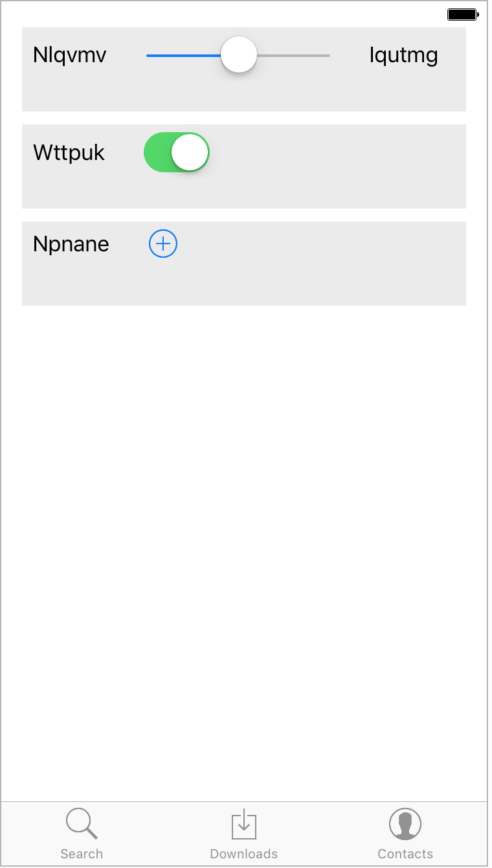Open the Search magnifying glass icon
Image resolution: width=492 pixels, height=868 pixels.
coord(82,824)
